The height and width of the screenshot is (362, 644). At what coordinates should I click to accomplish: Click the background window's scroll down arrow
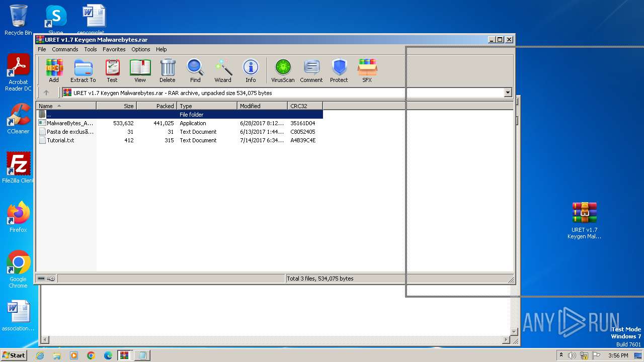pyautogui.click(x=514, y=331)
